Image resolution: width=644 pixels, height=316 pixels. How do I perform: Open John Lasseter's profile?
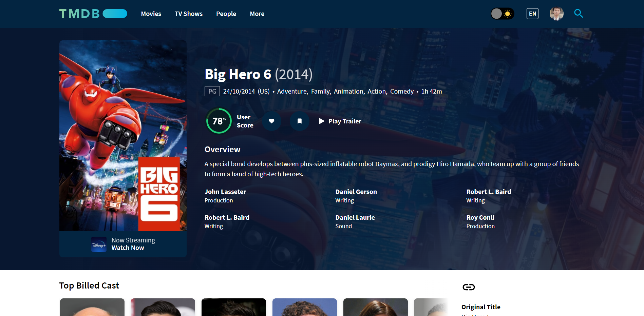225,192
